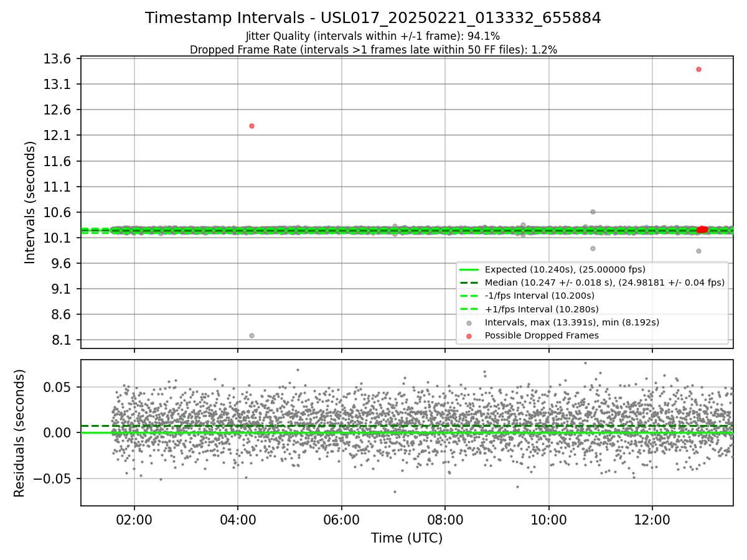Click the dashed line sample beside '+1/fps Interval' in legend

click(x=469, y=309)
